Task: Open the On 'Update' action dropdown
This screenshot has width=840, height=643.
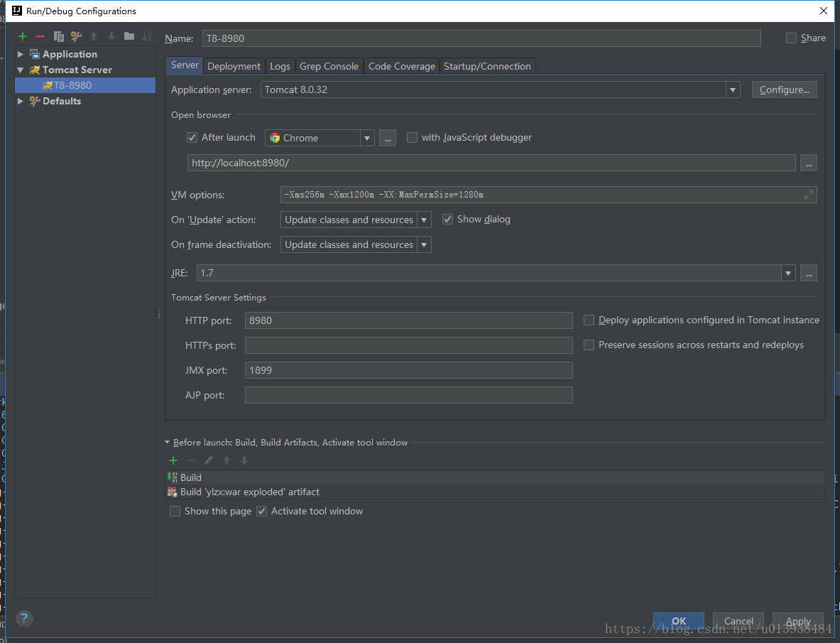Action: [x=425, y=220]
